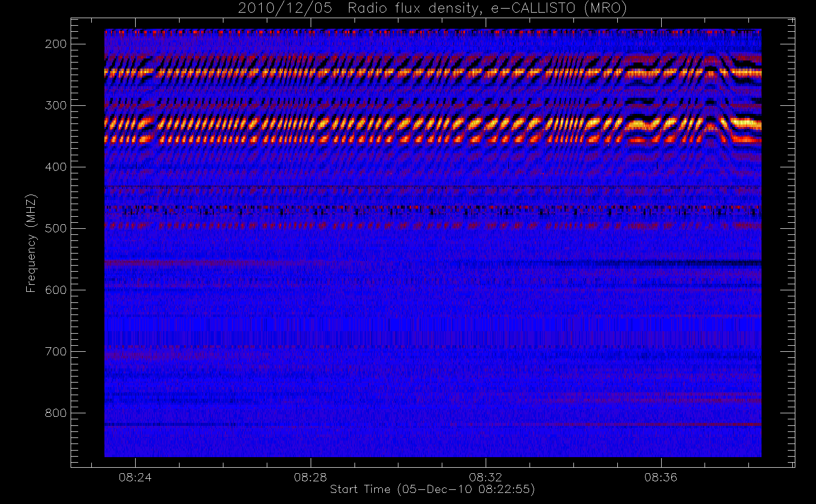Click the plot title 'Radio flux density, e-CALLISTO (MRO)'
The height and width of the screenshot is (504, 816).
(487, 9)
